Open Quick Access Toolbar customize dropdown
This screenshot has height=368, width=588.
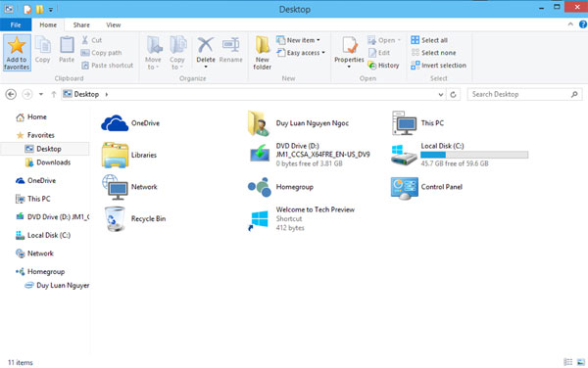click(51, 10)
